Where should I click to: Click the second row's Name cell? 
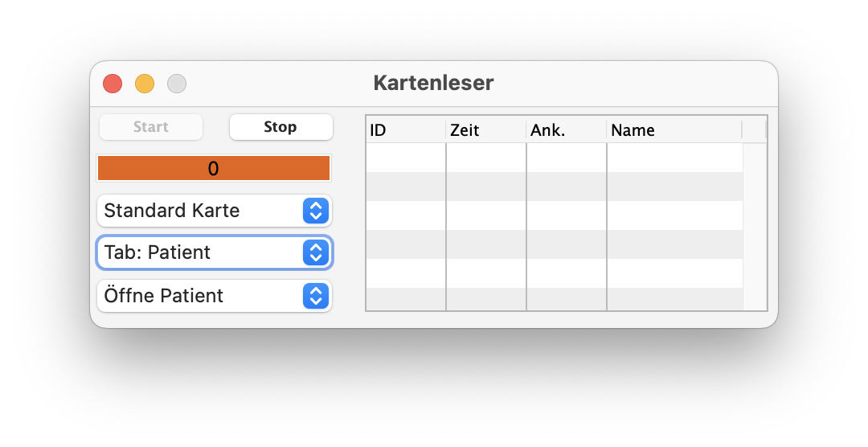coord(674,187)
